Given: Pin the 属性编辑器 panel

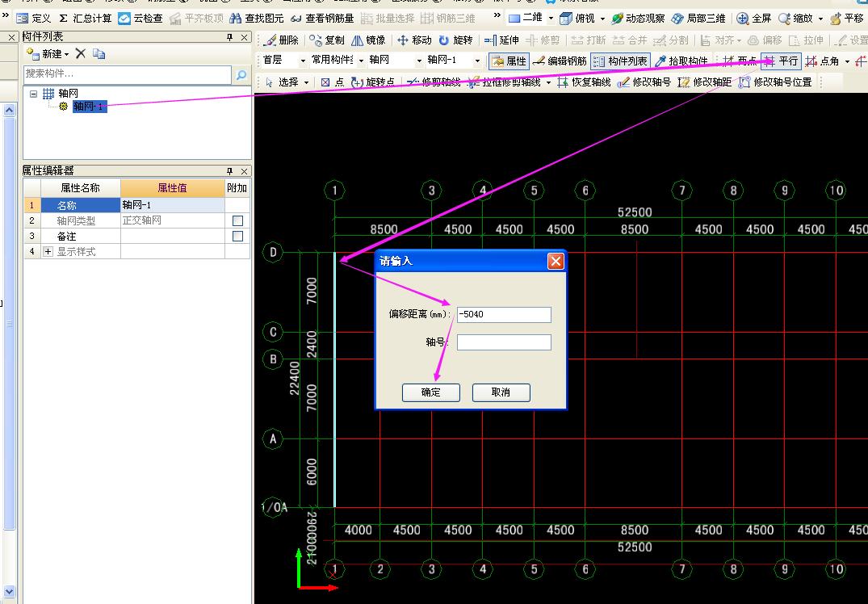Looking at the screenshot, I should click(x=230, y=171).
